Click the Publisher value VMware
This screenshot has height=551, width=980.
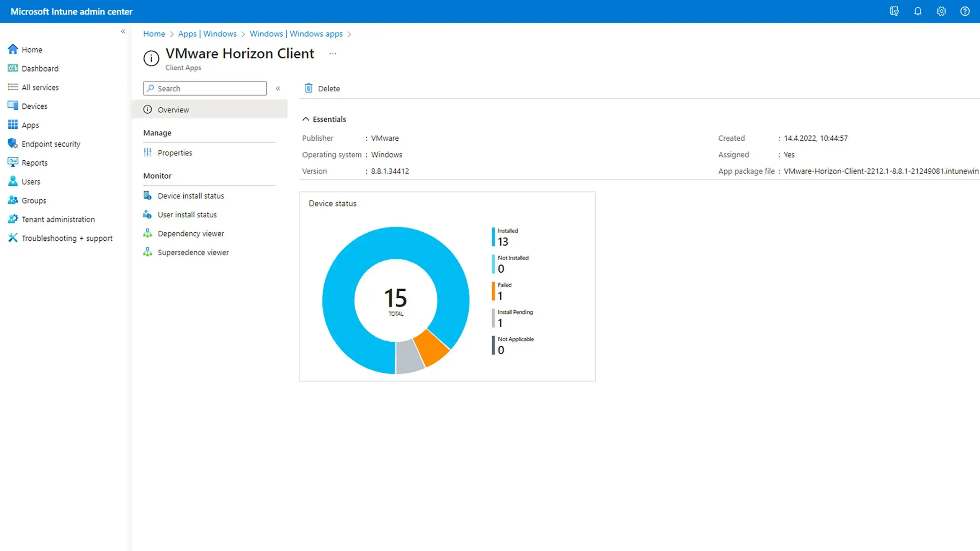tap(385, 138)
